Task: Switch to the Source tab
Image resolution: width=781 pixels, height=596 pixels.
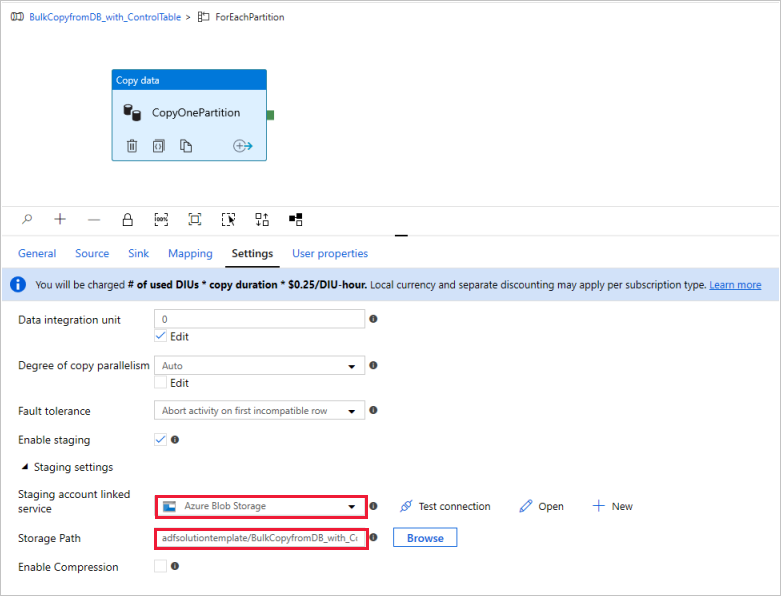Action: (92, 253)
